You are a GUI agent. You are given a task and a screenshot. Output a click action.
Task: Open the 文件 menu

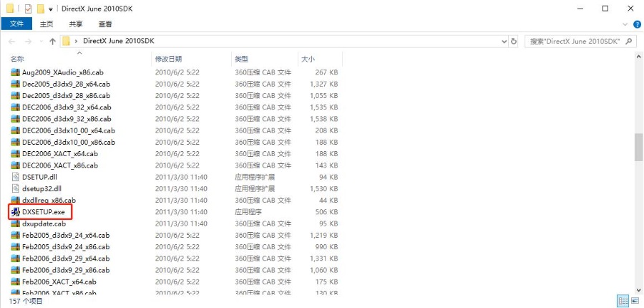(x=17, y=24)
